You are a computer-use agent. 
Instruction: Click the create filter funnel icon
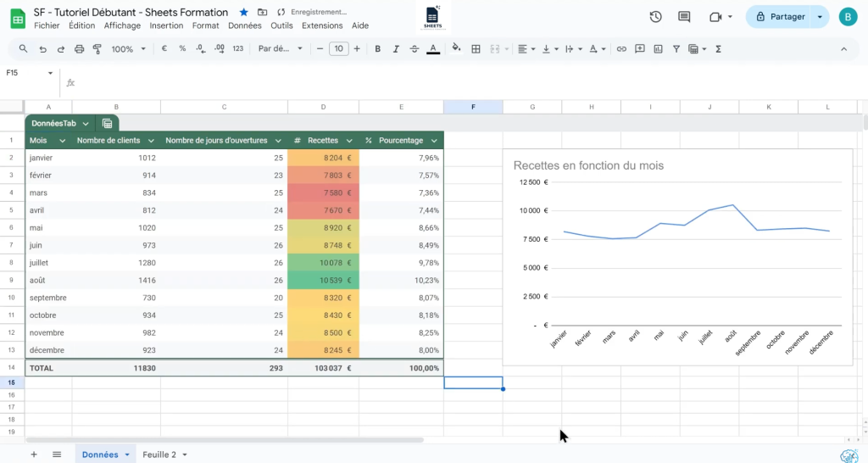pyautogui.click(x=676, y=48)
